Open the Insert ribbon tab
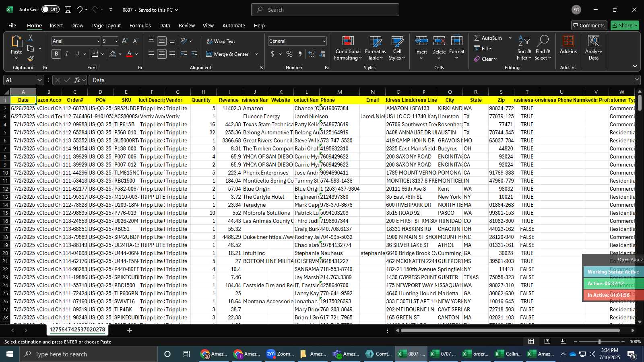644x362 pixels. tap(56, 25)
